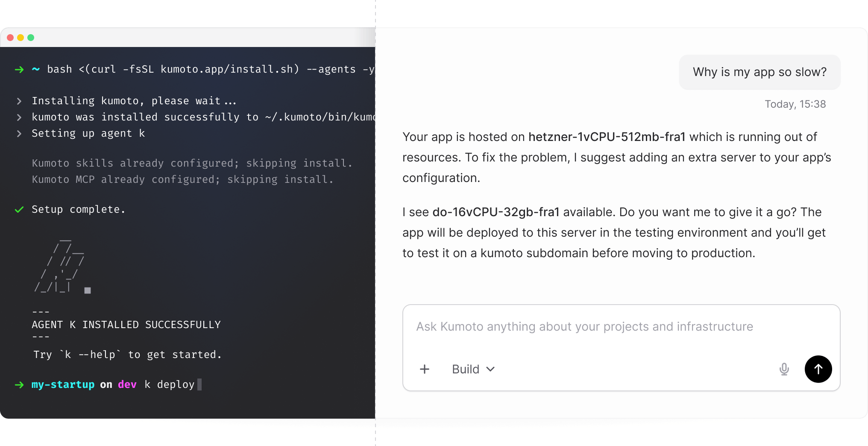Click the green arrow before the bash command
Screen dimensions: 868x446
click(x=19, y=69)
